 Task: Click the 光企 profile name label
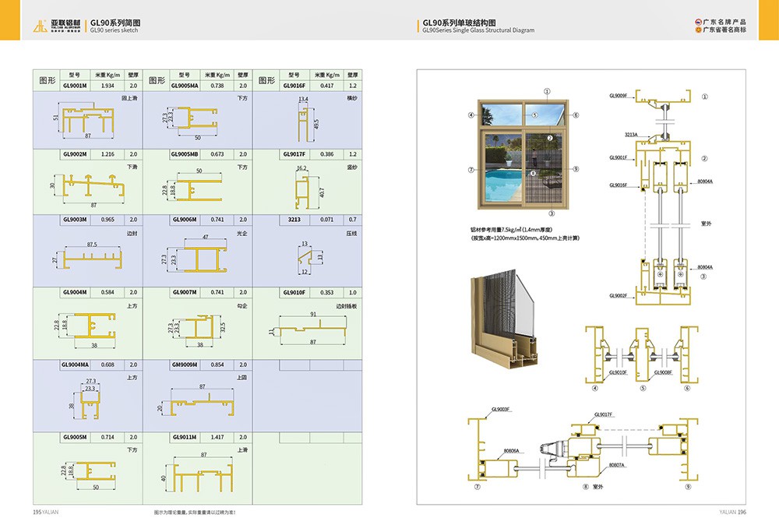(242, 233)
